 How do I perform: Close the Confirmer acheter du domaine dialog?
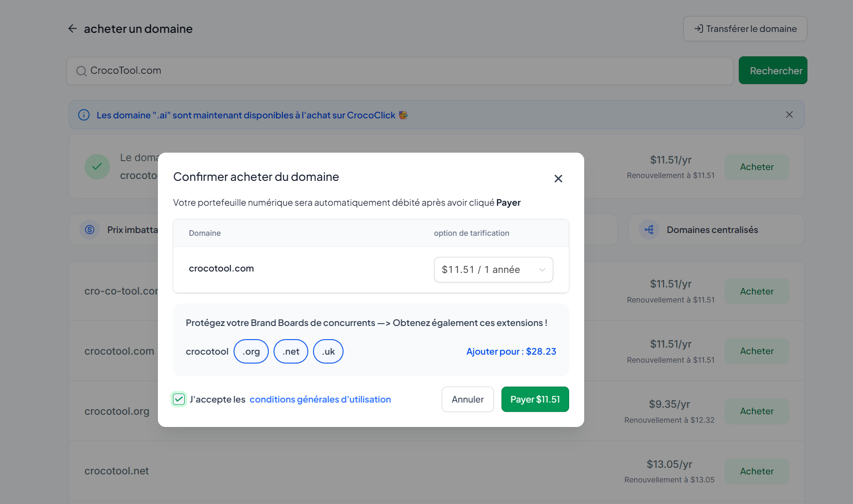click(x=558, y=178)
